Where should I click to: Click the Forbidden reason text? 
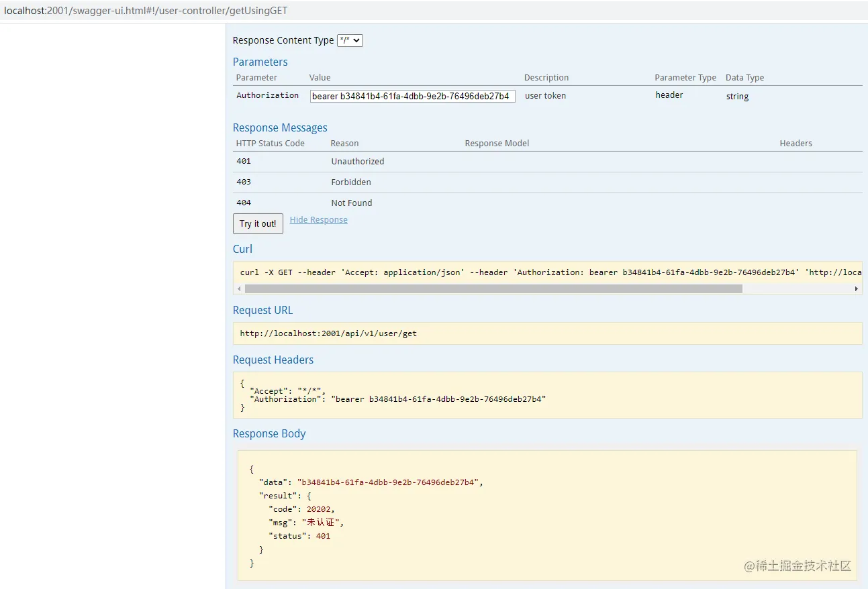(351, 182)
